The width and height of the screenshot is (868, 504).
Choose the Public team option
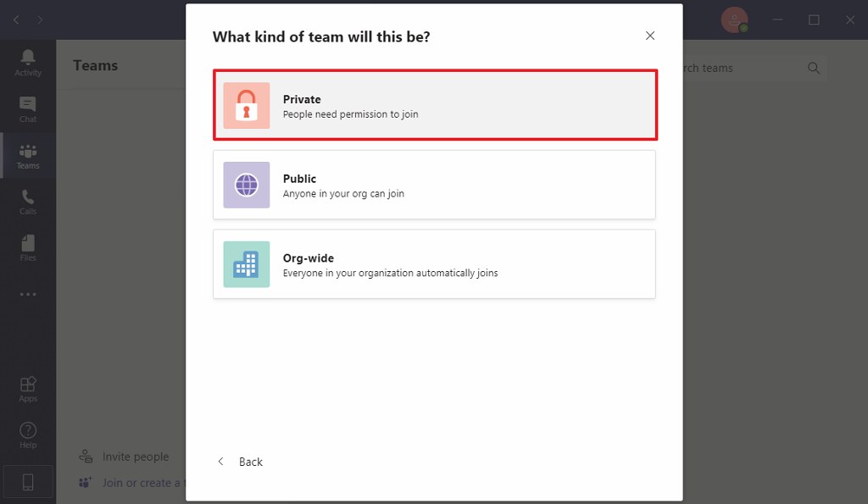pos(435,185)
